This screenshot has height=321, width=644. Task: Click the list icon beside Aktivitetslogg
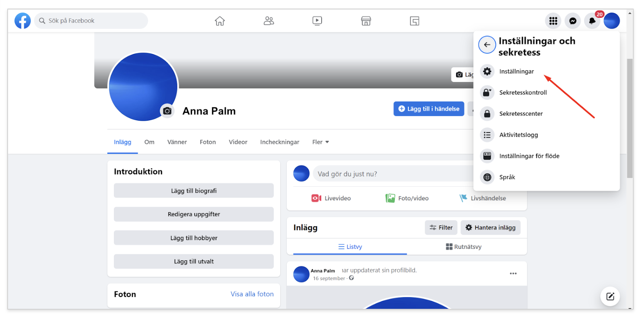click(487, 135)
